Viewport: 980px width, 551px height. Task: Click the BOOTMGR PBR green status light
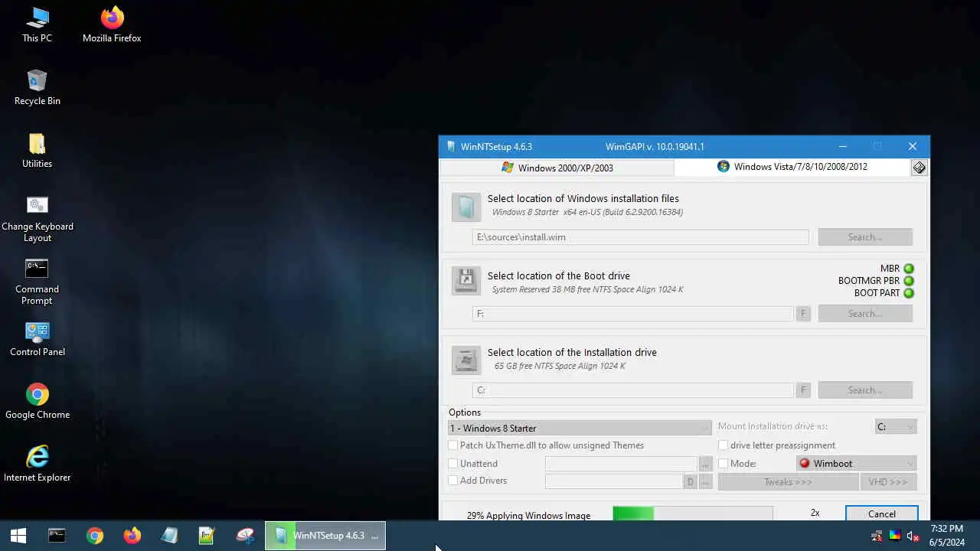point(909,281)
